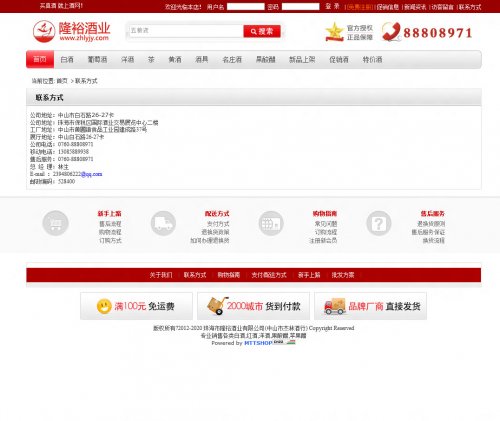Focus the 用户名 username field
The height and width of the screenshot is (421, 500).
point(246,7)
